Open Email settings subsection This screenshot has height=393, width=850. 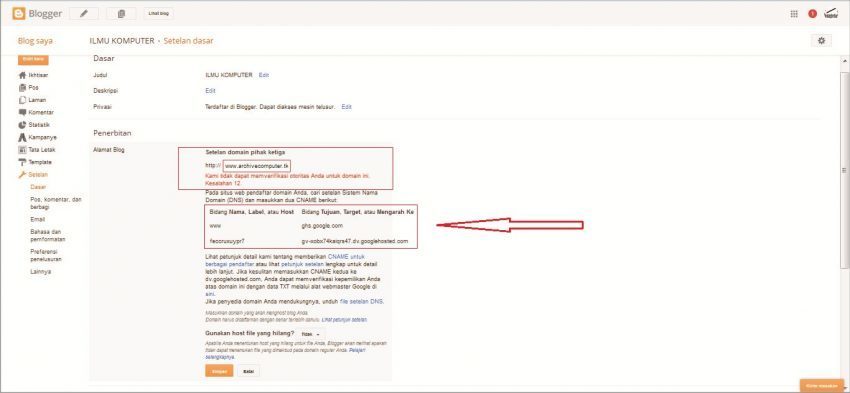click(x=38, y=220)
